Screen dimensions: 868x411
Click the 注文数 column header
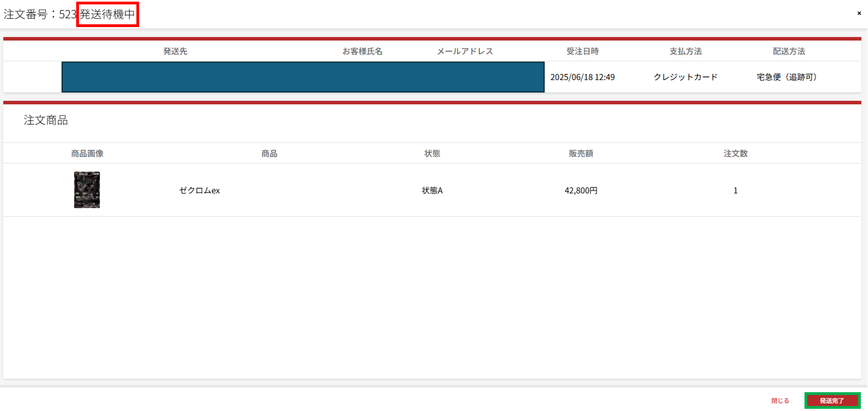735,154
